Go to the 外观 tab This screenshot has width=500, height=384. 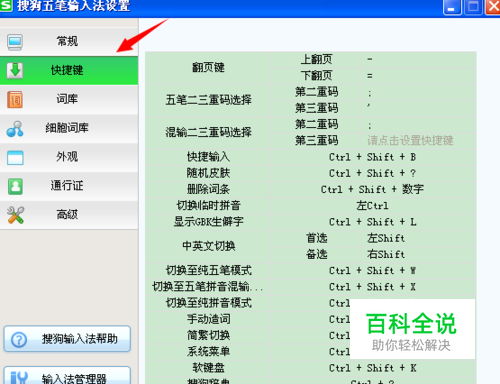tap(69, 157)
